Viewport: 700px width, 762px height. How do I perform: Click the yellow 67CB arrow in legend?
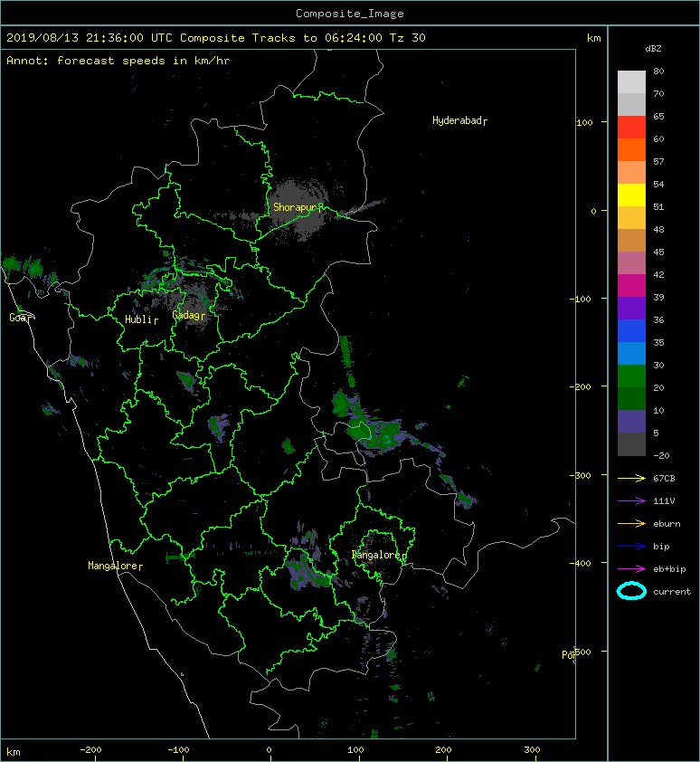[x=631, y=479]
